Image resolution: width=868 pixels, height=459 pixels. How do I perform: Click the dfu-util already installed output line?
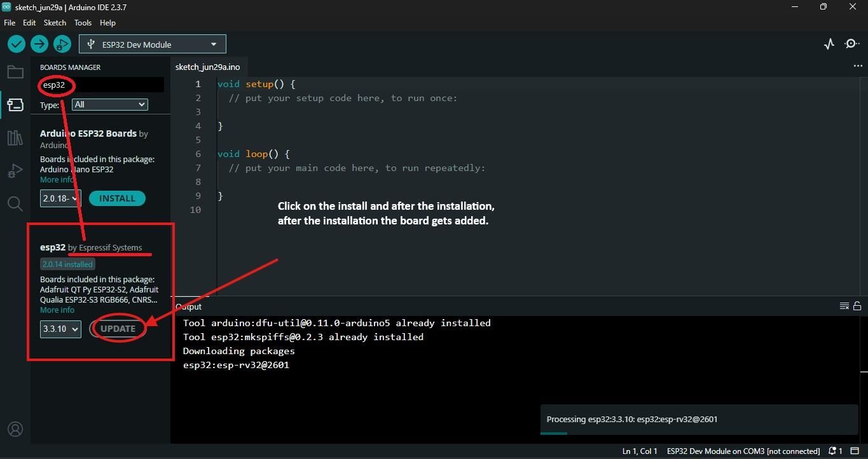(337, 323)
